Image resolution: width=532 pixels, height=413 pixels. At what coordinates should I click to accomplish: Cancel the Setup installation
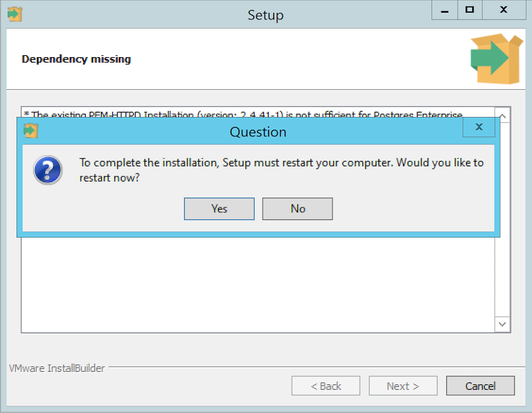tap(480, 386)
